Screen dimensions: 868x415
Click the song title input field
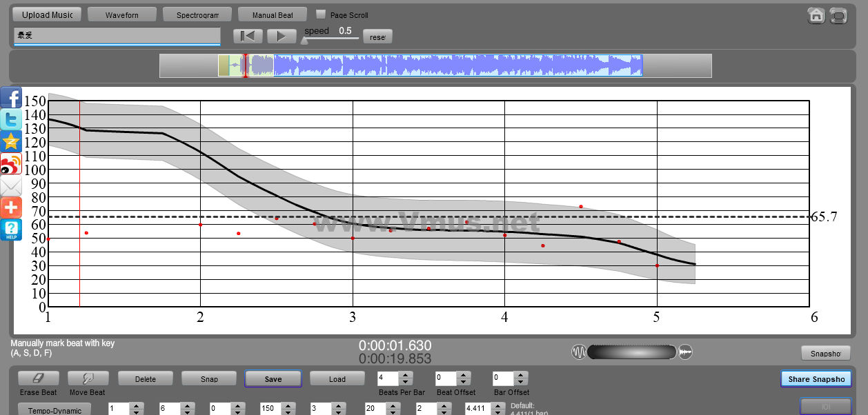click(x=117, y=35)
